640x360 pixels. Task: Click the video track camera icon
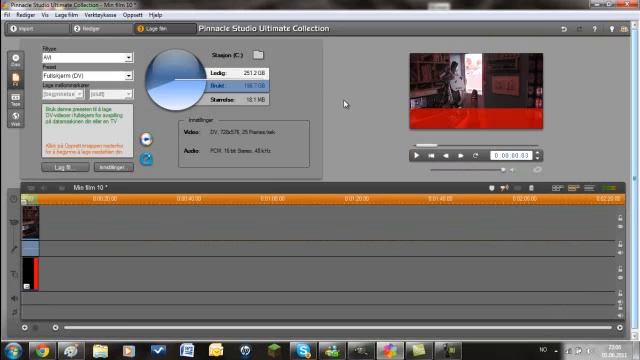point(14,222)
